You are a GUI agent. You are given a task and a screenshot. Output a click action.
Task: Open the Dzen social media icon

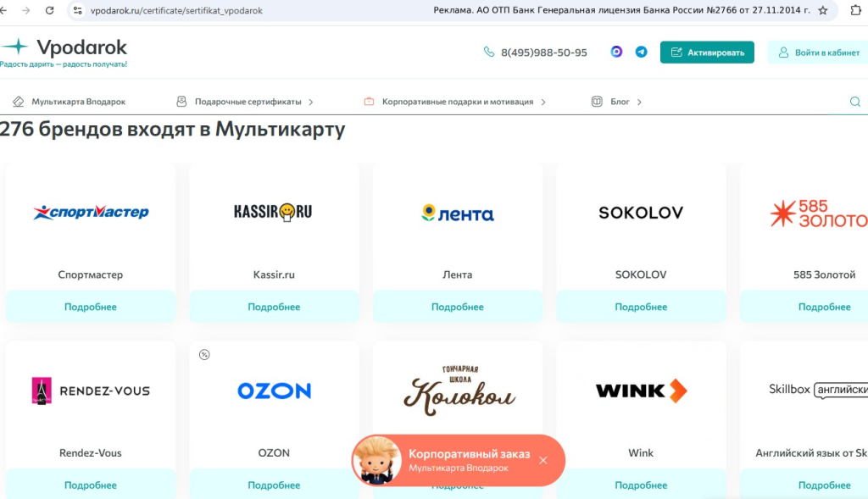pyautogui.click(x=615, y=52)
